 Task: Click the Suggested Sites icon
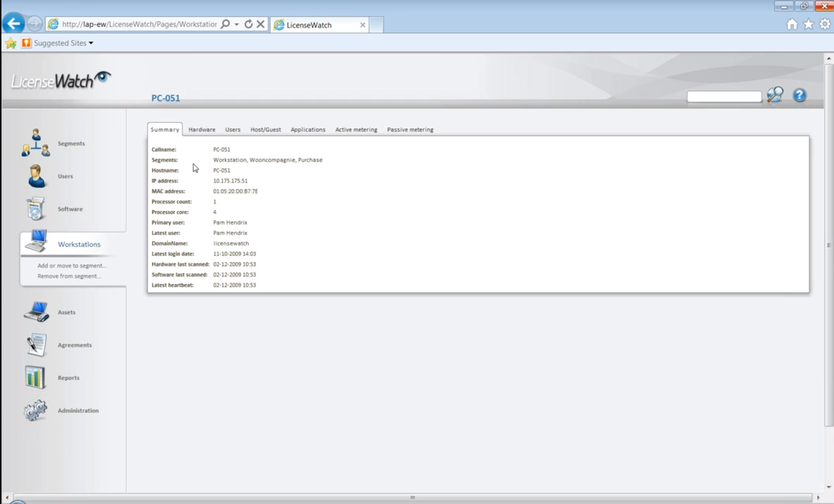(x=26, y=43)
